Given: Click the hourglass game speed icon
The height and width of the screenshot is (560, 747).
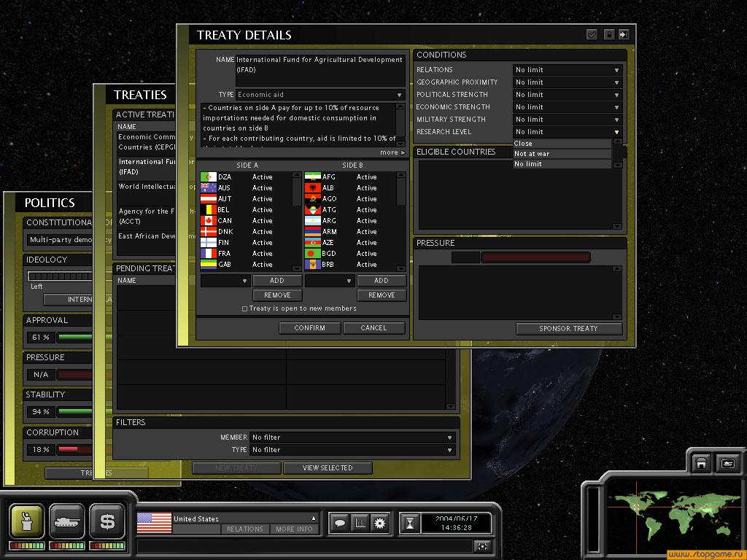Looking at the screenshot, I should [x=411, y=523].
